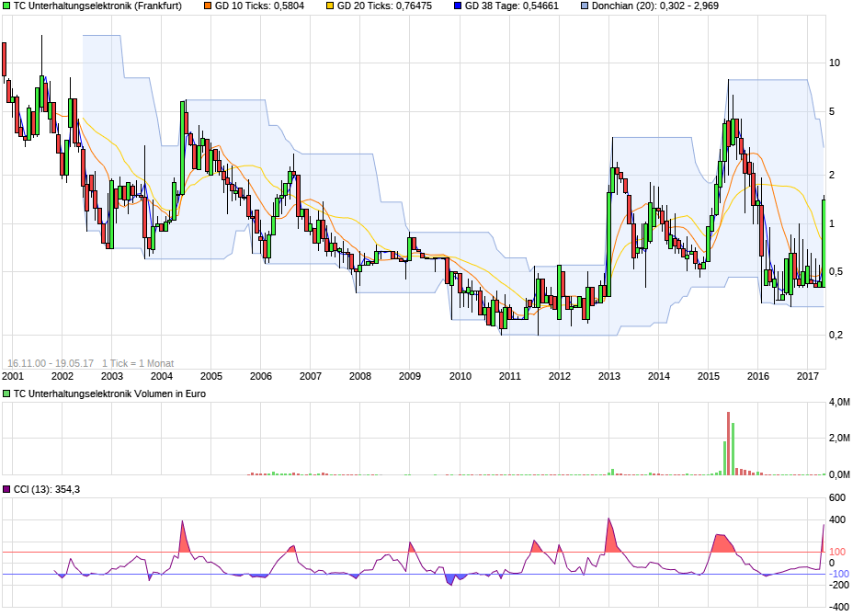The width and height of the screenshot is (864, 616).
Task: Click the date range 16.11.00 - 19.05.17 text
Action: click(x=51, y=363)
